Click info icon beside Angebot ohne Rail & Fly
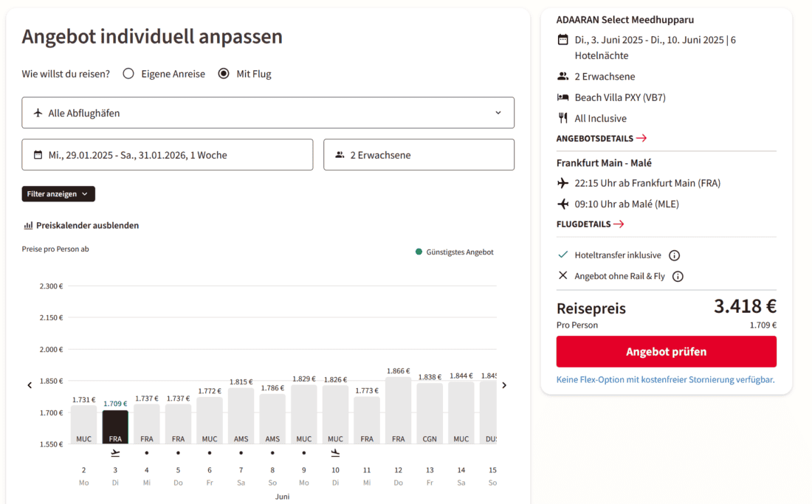 point(678,277)
